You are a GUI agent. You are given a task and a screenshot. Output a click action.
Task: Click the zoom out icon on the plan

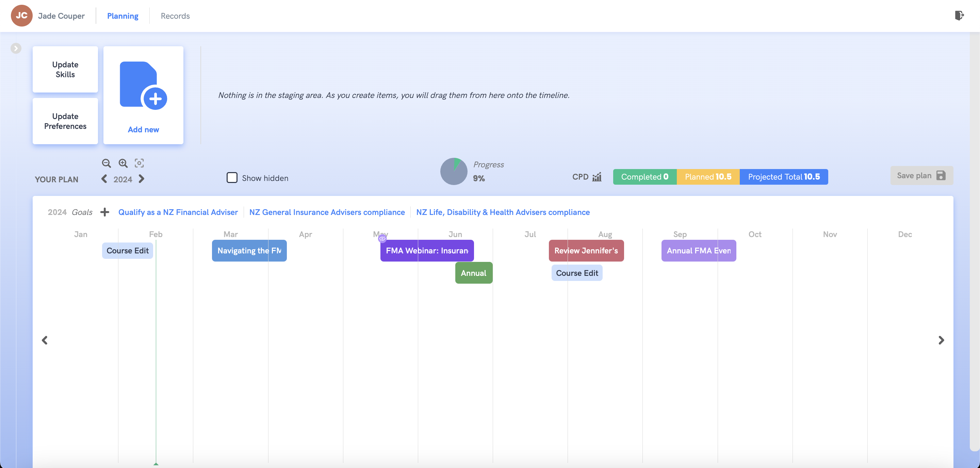pyautogui.click(x=106, y=163)
